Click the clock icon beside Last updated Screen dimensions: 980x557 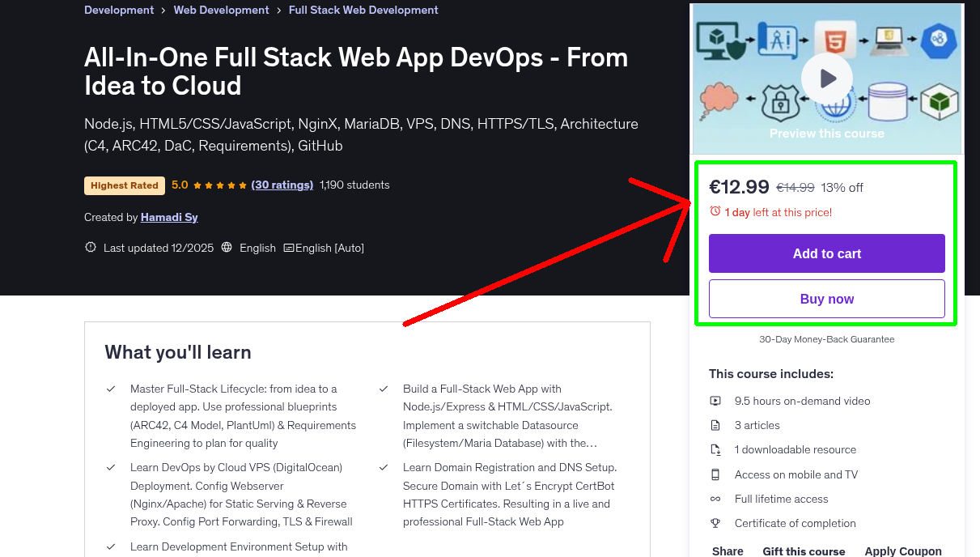click(x=90, y=248)
